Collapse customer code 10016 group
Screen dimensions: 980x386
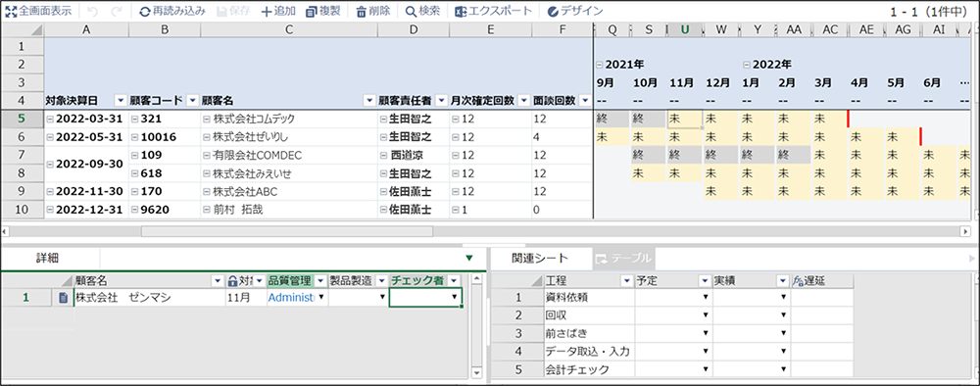[x=134, y=137]
